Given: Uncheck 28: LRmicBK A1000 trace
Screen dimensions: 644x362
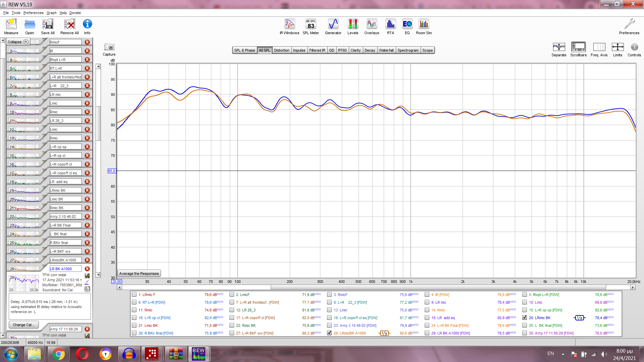Looking at the screenshot, I should click(x=329, y=333).
